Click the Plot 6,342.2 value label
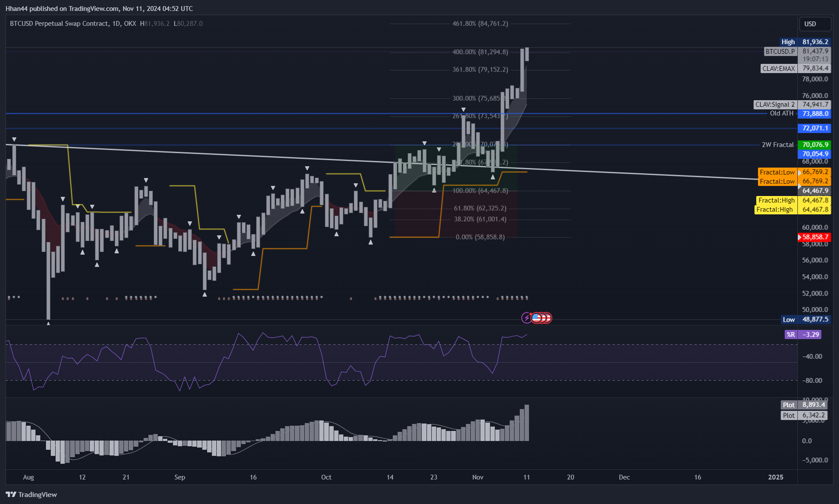The image size is (839, 504). [804, 416]
